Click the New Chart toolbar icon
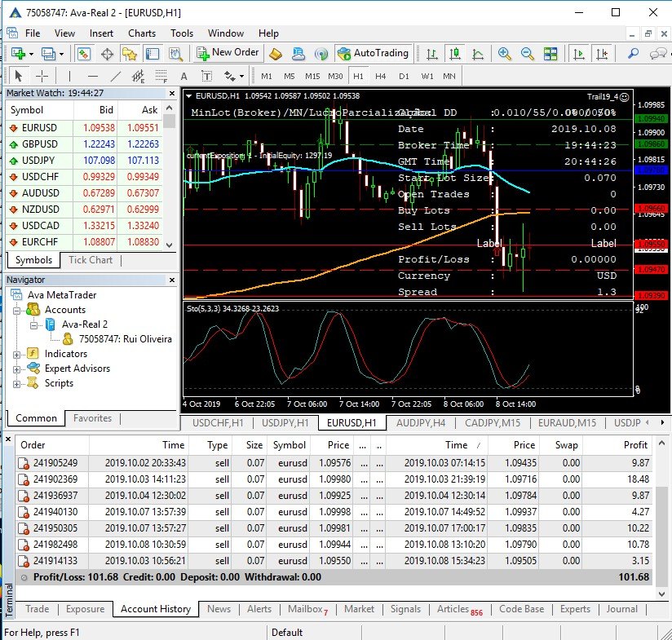Screen dimensions: 672x640 (x=18, y=54)
